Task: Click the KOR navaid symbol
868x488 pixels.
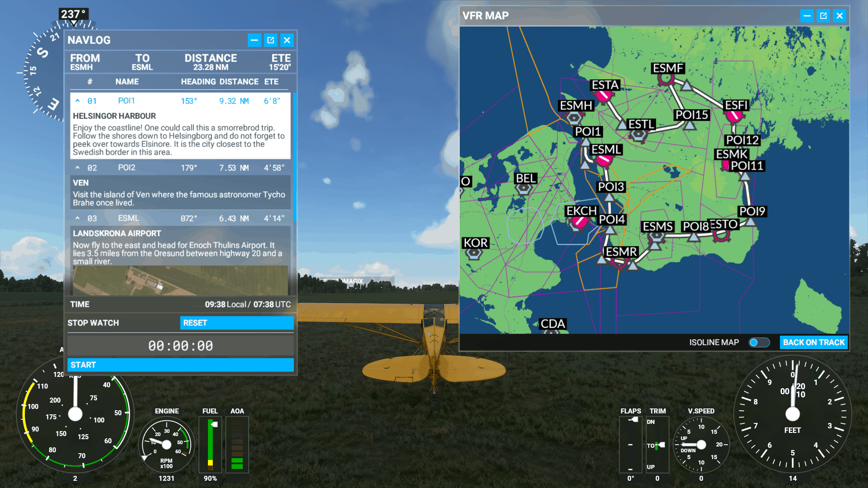Action: coord(473,253)
